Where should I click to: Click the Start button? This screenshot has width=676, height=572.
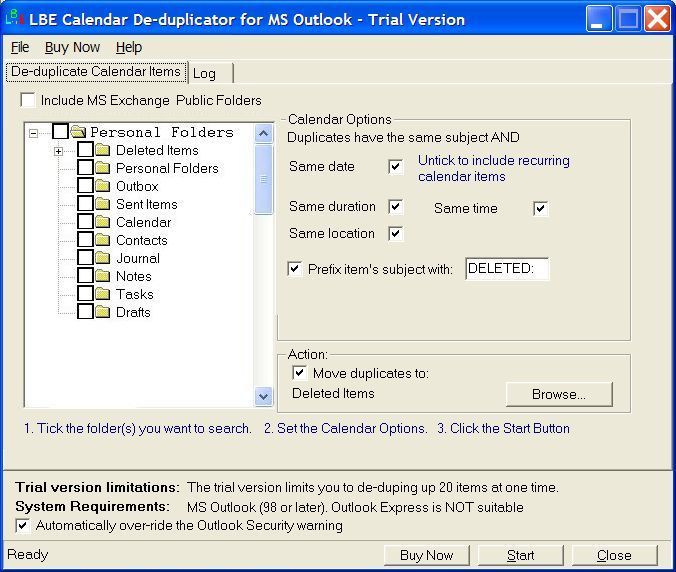point(520,555)
